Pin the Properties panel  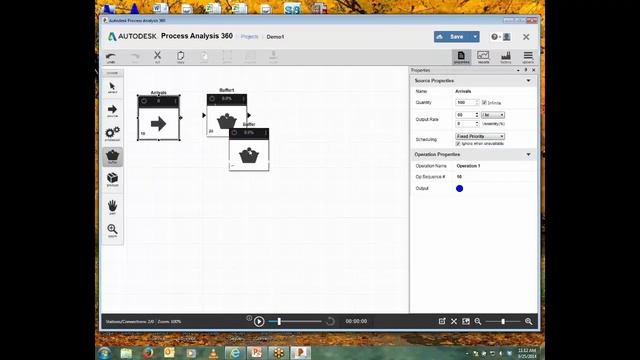point(526,71)
